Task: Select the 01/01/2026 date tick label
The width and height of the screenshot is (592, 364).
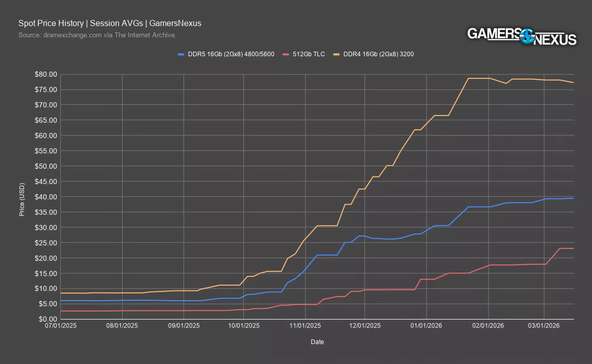Action: tap(427, 326)
